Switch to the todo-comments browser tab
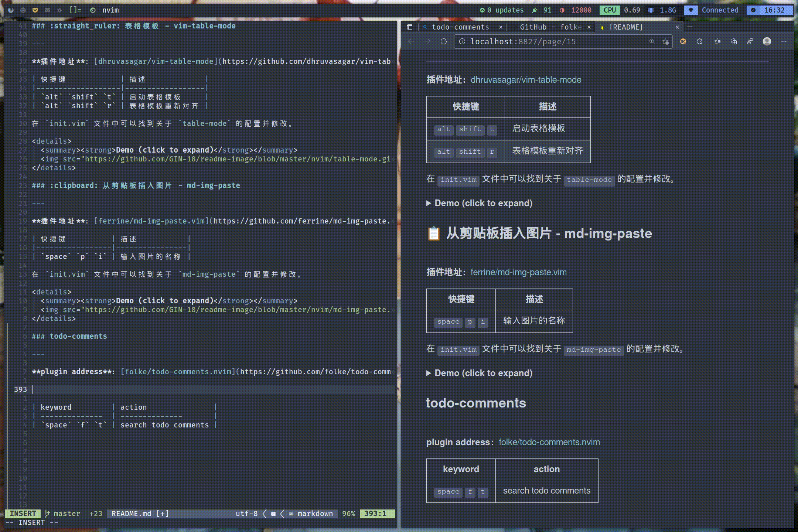The height and width of the screenshot is (532, 798). 460,27
